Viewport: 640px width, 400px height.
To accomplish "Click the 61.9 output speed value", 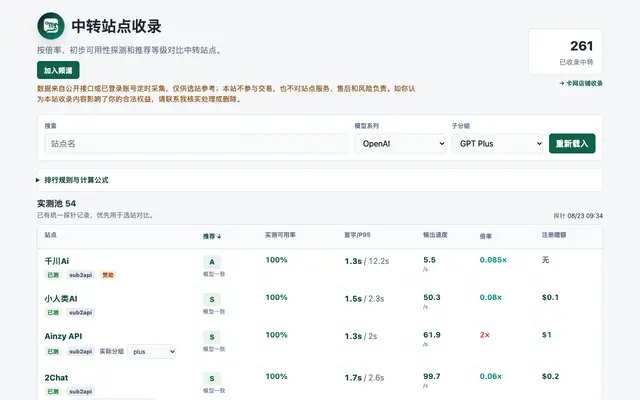I will tap(432, 335).
